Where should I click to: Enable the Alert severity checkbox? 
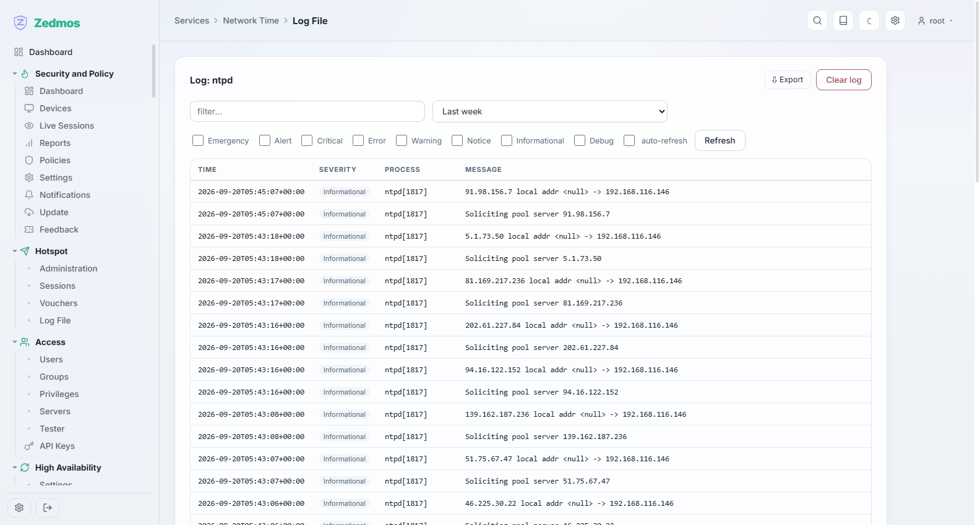(x=265, y=140)
